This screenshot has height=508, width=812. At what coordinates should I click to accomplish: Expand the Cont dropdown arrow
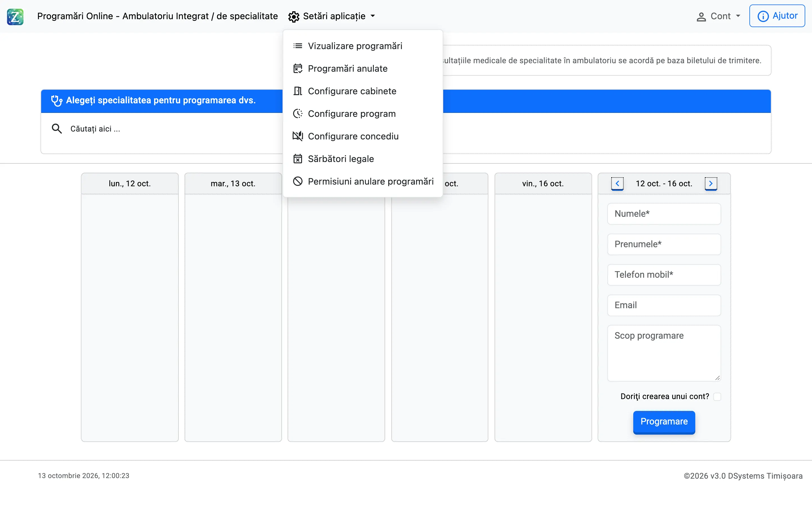pyautogui.click(x=738, y=16)
